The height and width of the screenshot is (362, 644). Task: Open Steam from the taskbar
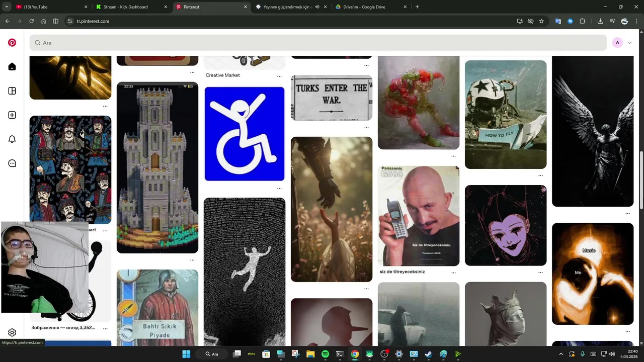point(428,354)
